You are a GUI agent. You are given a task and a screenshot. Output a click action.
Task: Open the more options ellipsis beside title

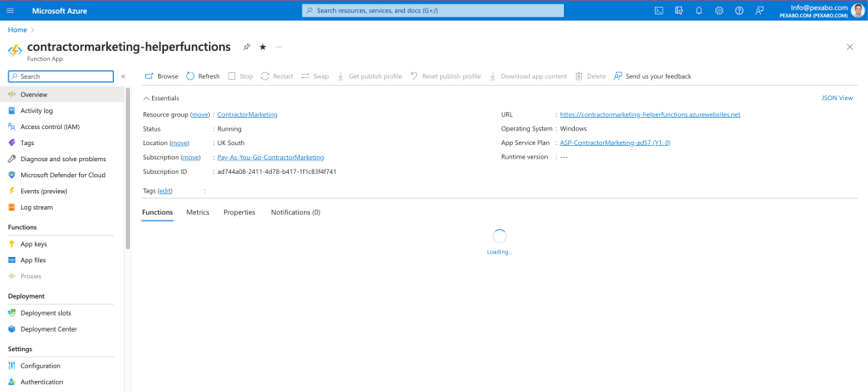tap(279, 47)
